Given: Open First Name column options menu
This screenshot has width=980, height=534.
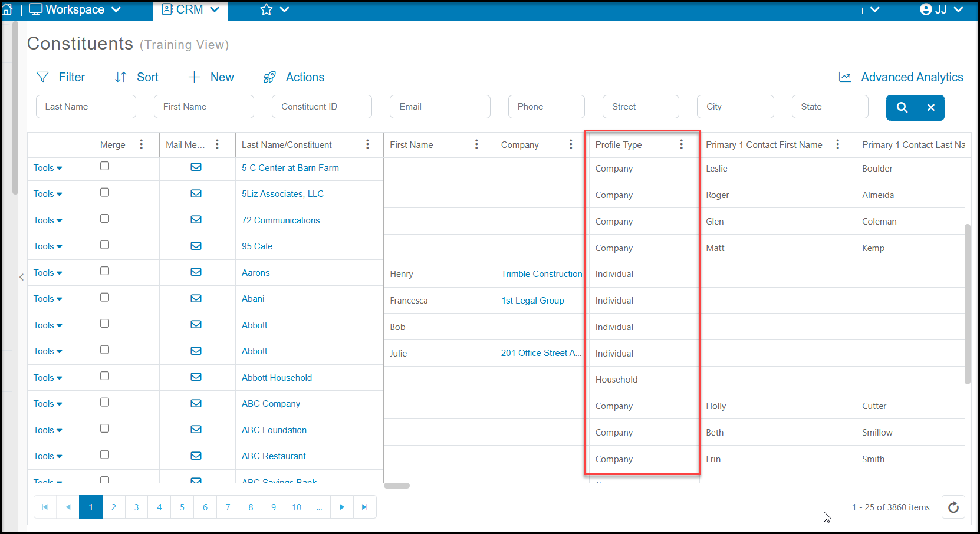Looking at the screenshot, I should click(x=476, y=144).
